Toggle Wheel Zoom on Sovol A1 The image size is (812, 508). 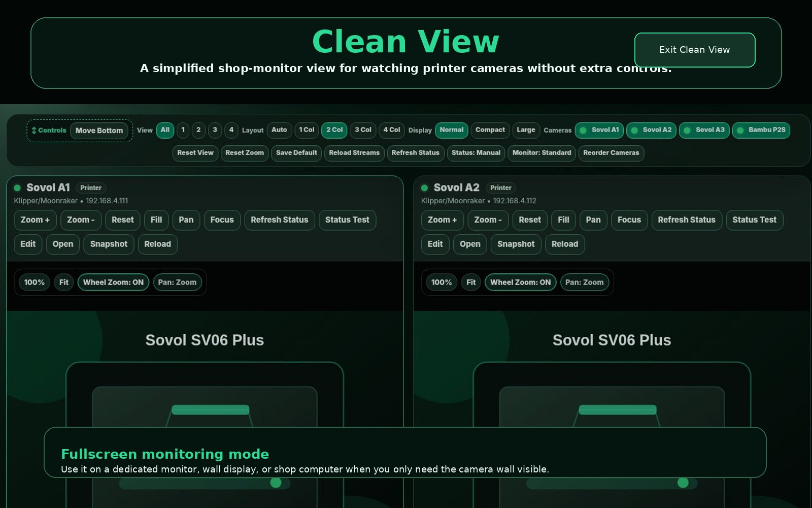point(113,282)
